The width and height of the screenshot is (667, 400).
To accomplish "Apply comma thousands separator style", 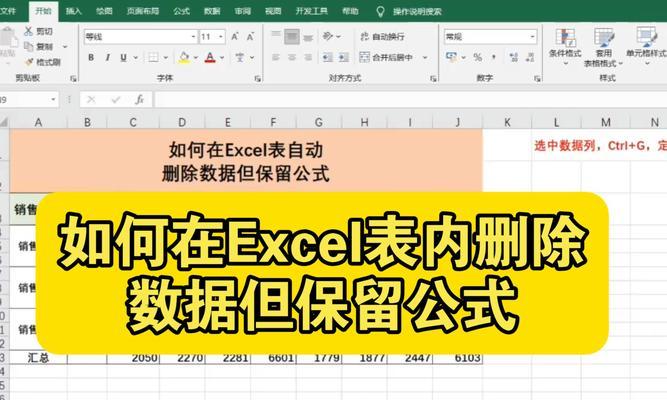I will click(493, 57).
